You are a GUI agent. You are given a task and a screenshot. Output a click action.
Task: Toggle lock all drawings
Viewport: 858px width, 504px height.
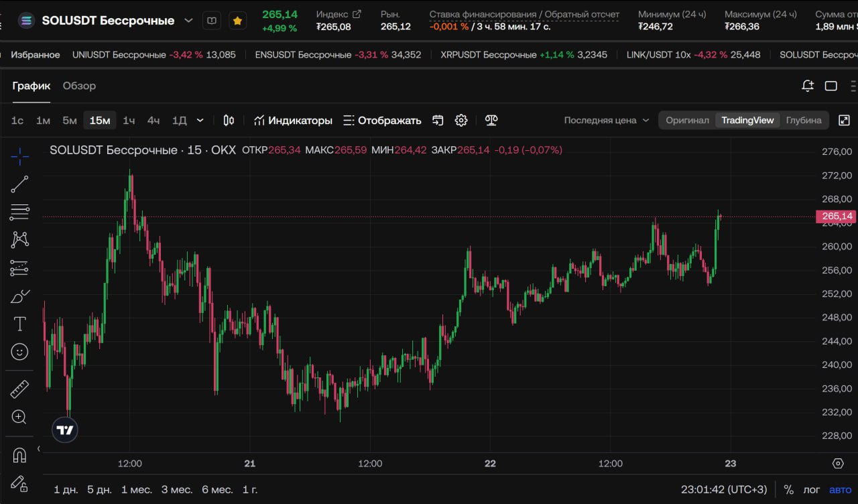(x=19, y=483)
